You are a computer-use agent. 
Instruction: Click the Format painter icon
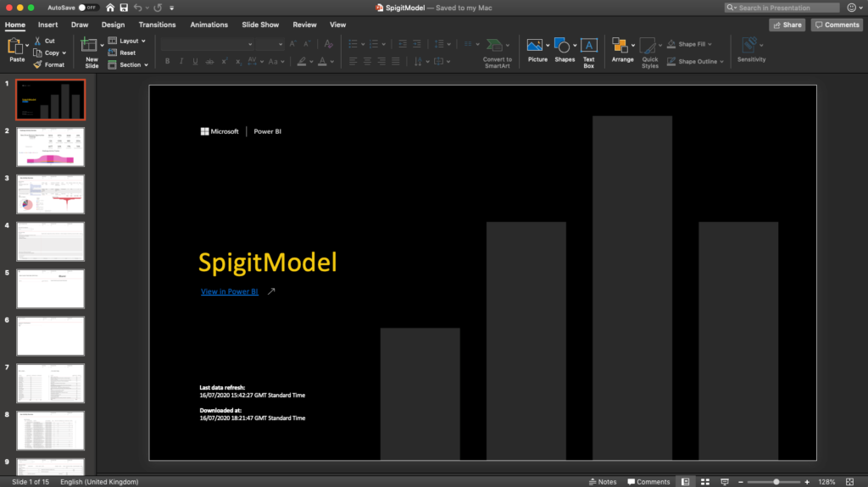click(37, 64)
